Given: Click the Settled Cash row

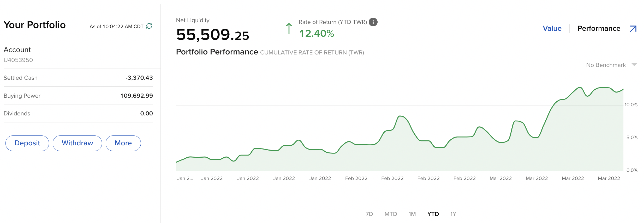Looking at the screenshot, I should 78,78.
